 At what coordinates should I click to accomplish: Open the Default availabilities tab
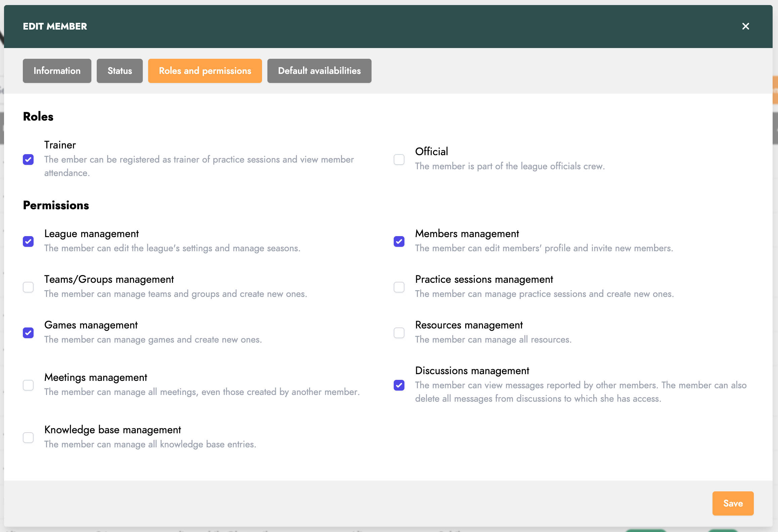319,71
